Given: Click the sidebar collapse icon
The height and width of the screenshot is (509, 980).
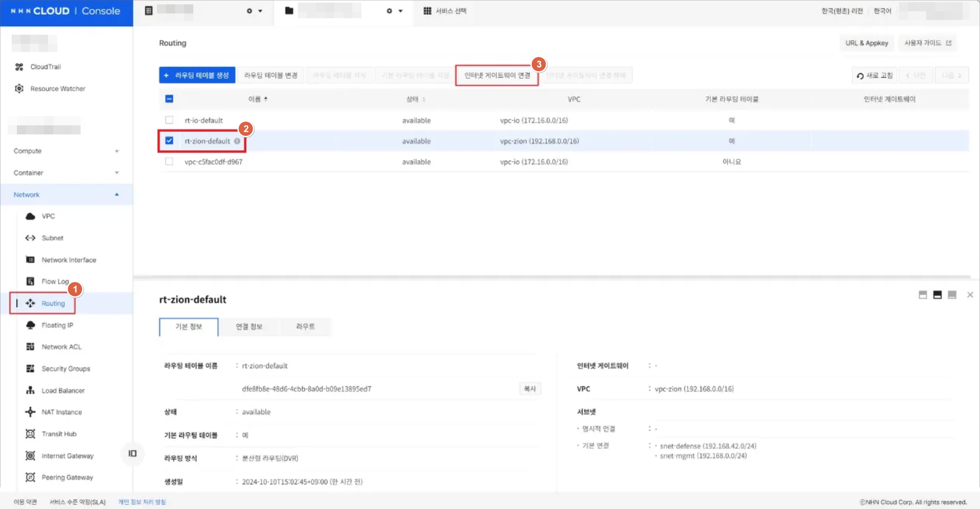Looking at the screenshot, I should click(x=132, y=454).
